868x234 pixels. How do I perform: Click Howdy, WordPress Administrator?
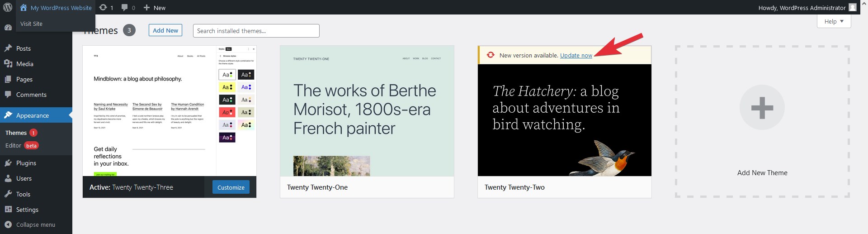802,8
